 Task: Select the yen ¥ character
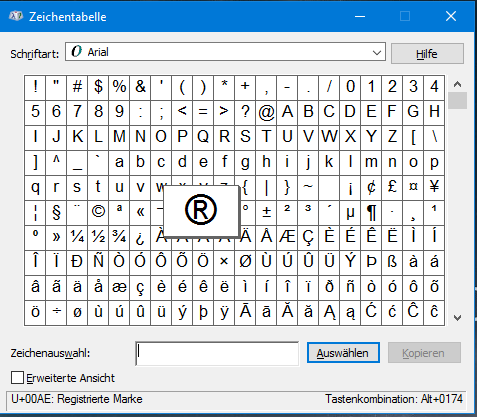[434, 188]
